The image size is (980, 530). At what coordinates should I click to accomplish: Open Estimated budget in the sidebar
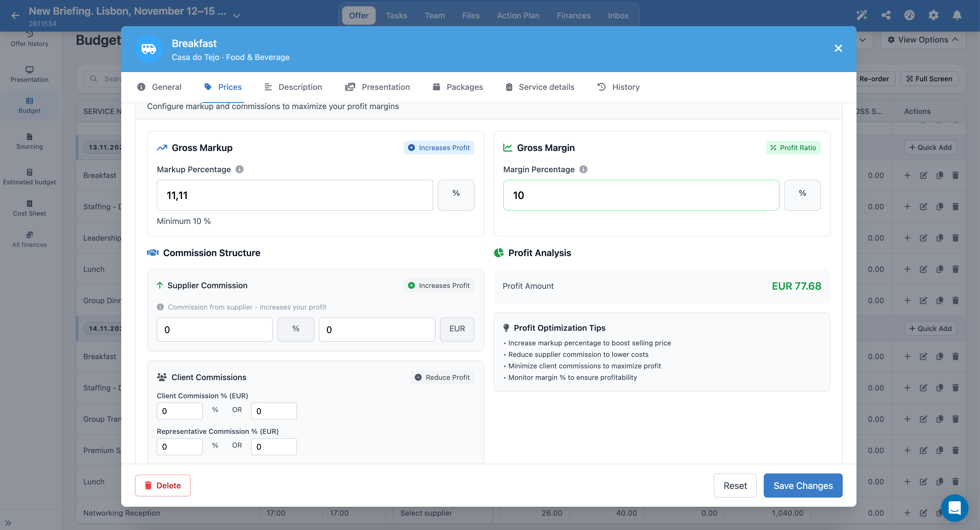pos(29,177)
